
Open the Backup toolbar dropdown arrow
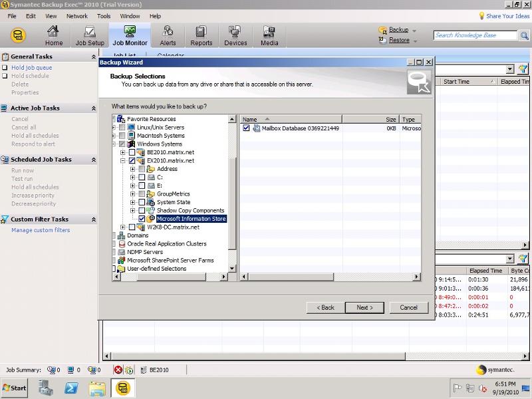(414, 31)
